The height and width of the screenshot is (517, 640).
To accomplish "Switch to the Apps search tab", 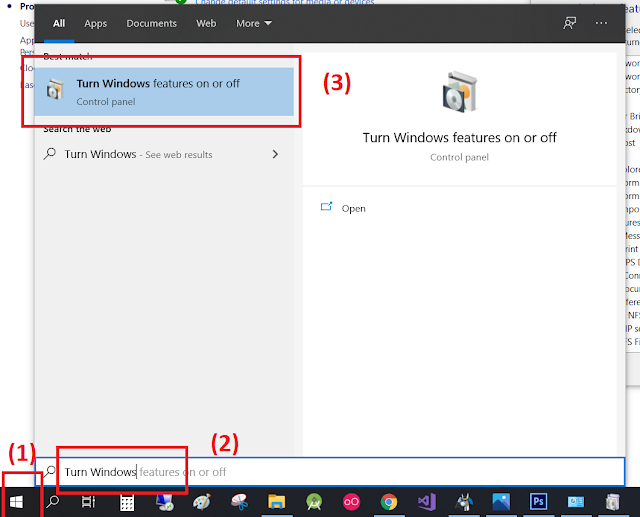I will [96, 24].
